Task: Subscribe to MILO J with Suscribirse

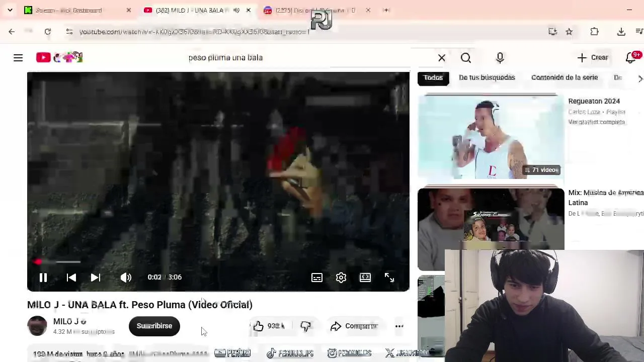Action: 154,326
